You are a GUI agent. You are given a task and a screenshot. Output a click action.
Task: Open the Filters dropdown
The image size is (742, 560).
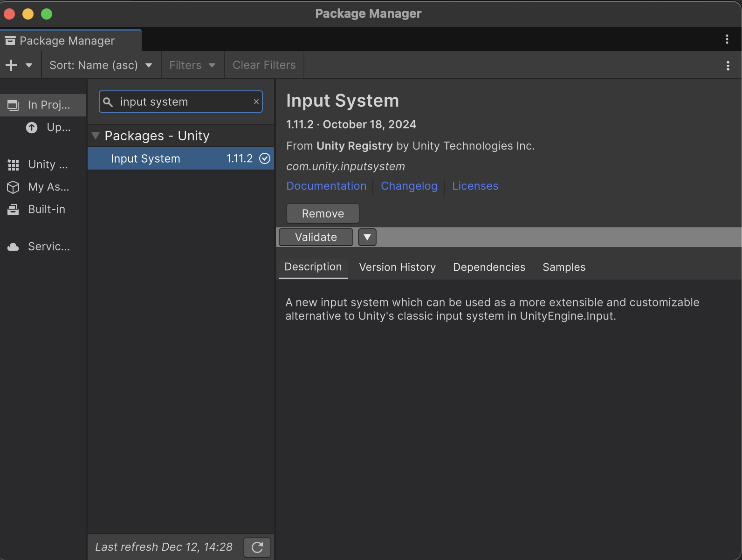(192, 65)
